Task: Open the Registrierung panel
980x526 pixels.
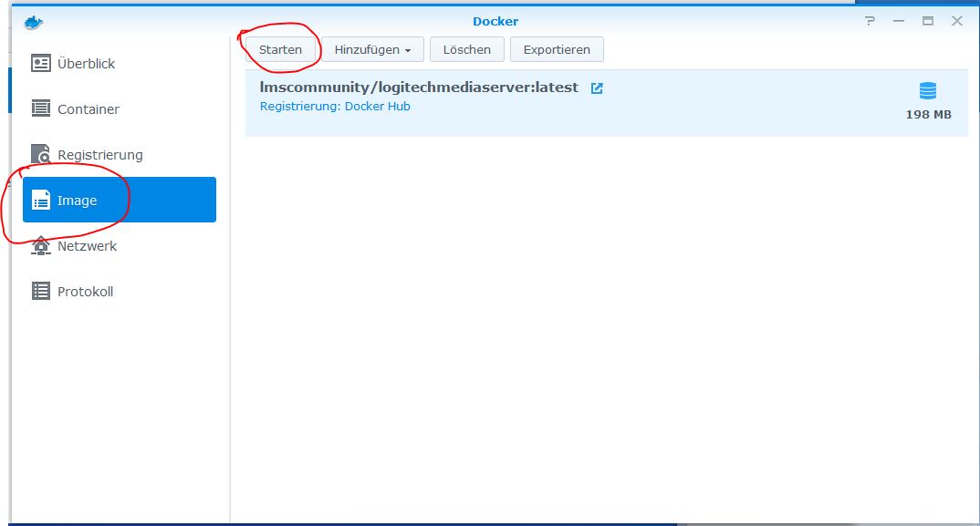Action: (x=96, y=154)
